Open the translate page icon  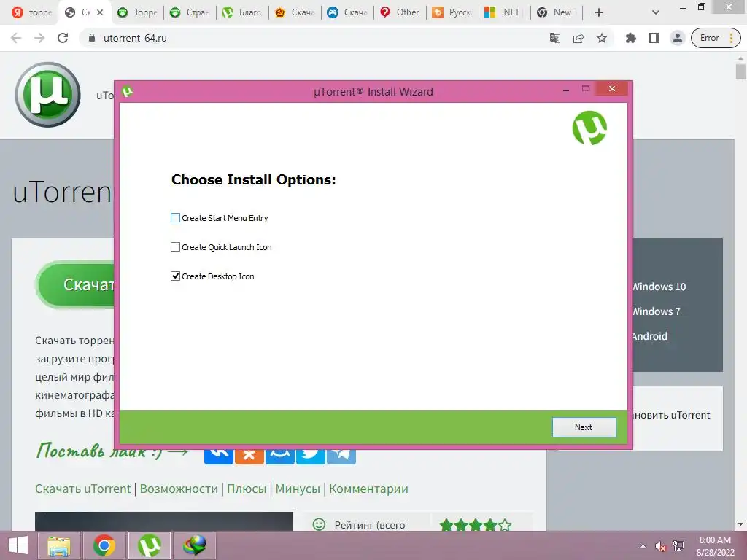(x=554, y=38)
